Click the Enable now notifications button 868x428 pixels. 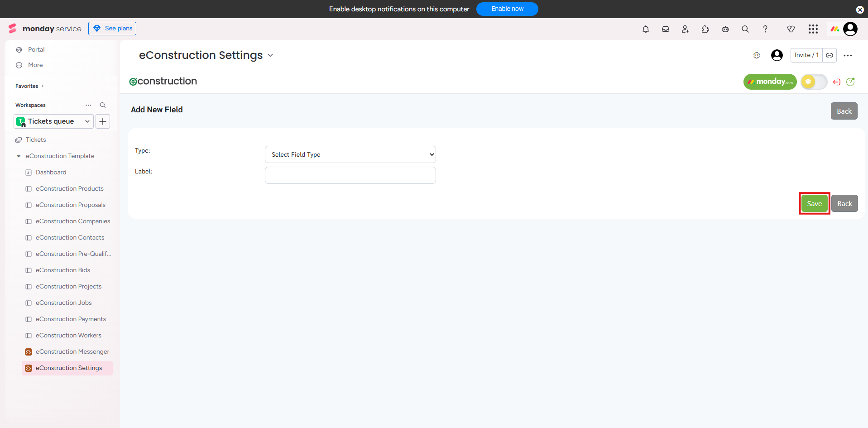pyautogui.click(x=507, y=9)
